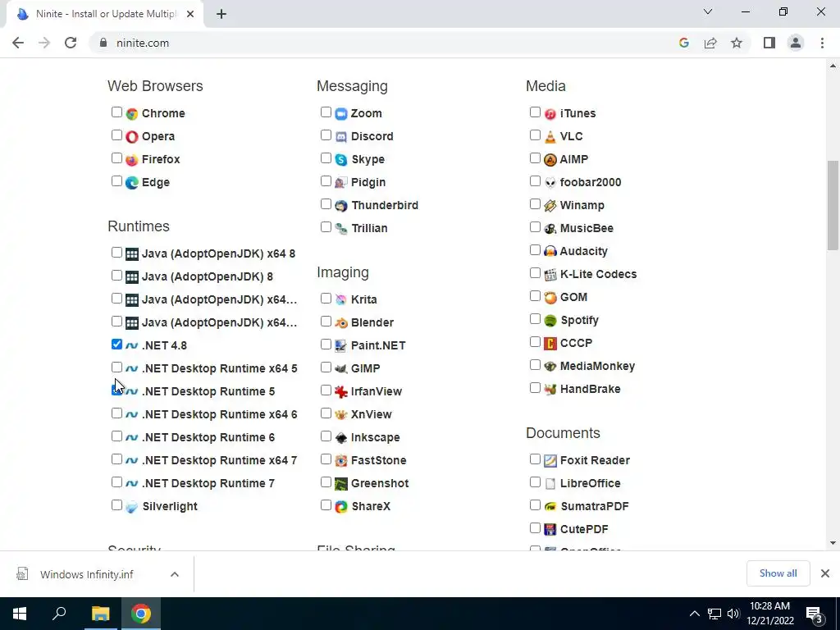Open Windows Start menu
840x630 pixels.
tap(20, 614)
